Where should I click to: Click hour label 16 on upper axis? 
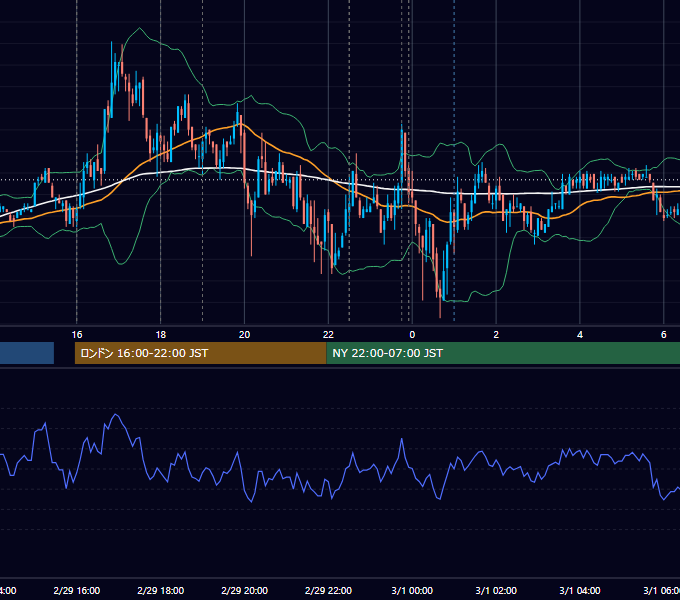[77, 335]
